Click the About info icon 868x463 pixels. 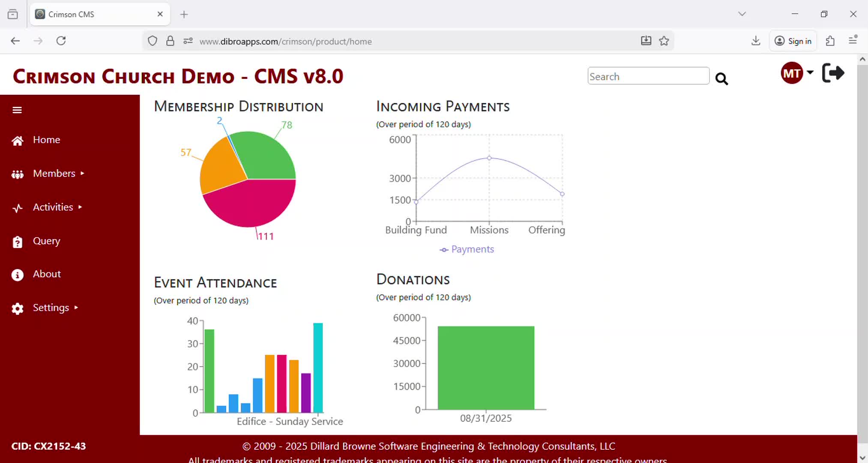click(18, 275)
